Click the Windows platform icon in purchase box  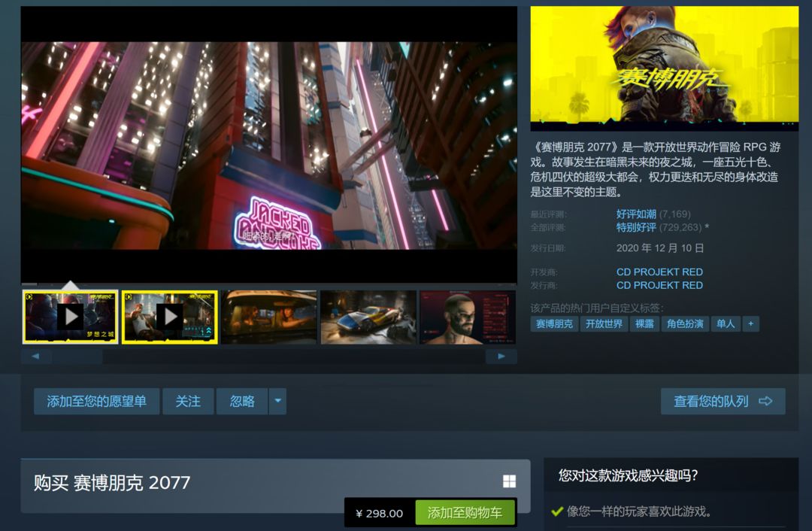click(510, 481)
